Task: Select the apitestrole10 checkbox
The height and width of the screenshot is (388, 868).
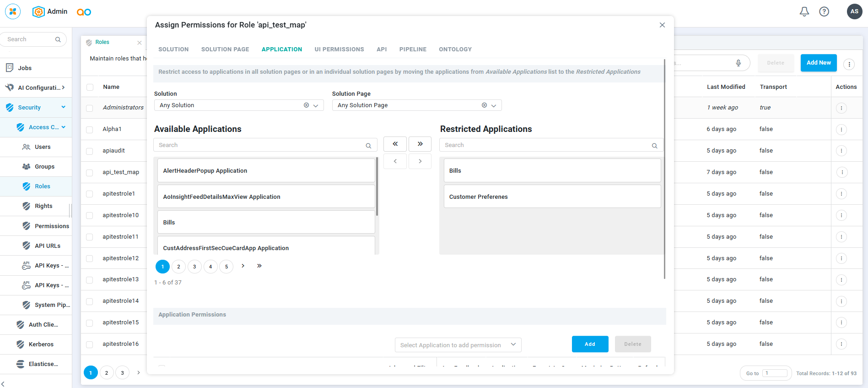Action: click(90, 216)
